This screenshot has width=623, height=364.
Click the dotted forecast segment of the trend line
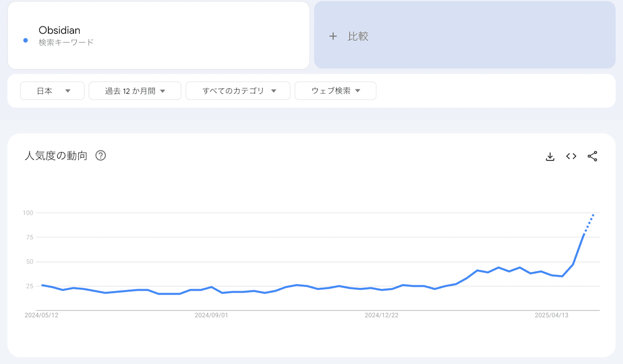(x=589, y=225)
